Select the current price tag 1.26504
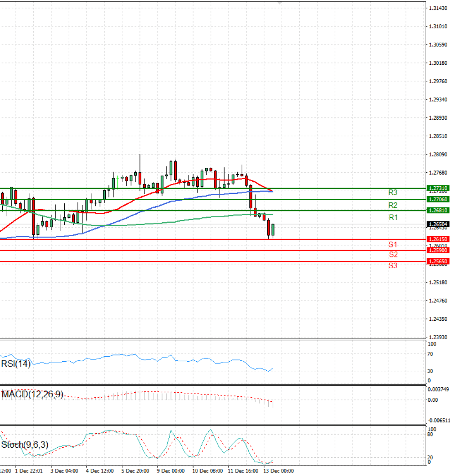This screenshot has height=476, width=450. click(438, 225)
